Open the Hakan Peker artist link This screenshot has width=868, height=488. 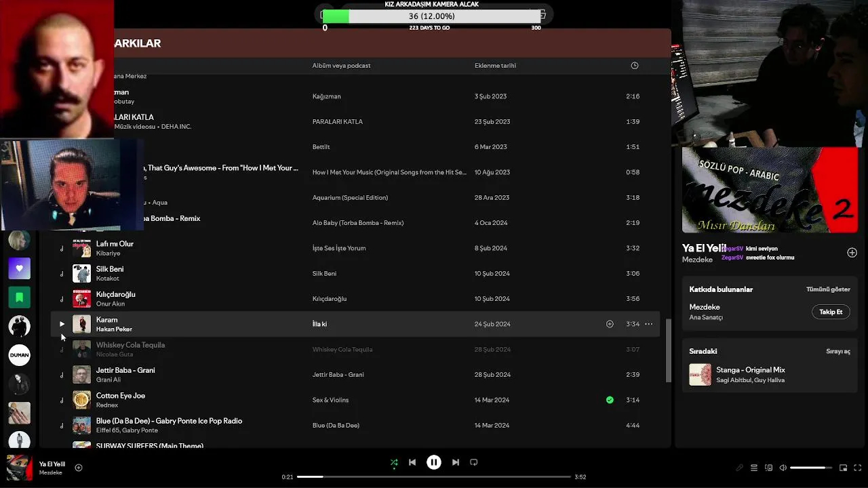114,329
